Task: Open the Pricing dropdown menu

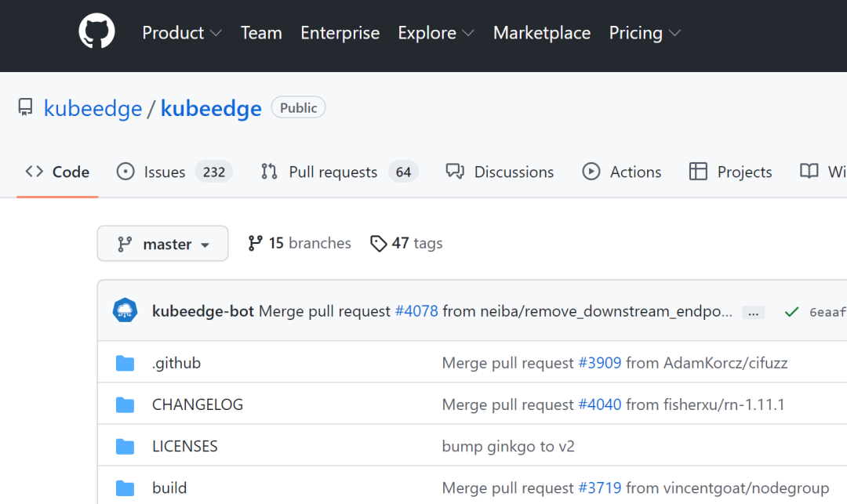Action: click(x=644, y=33)
